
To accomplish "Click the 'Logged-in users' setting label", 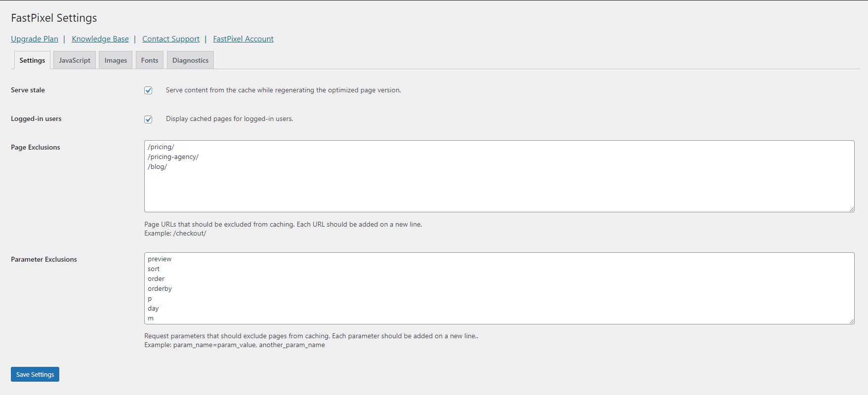I will [x=36, y=118].
